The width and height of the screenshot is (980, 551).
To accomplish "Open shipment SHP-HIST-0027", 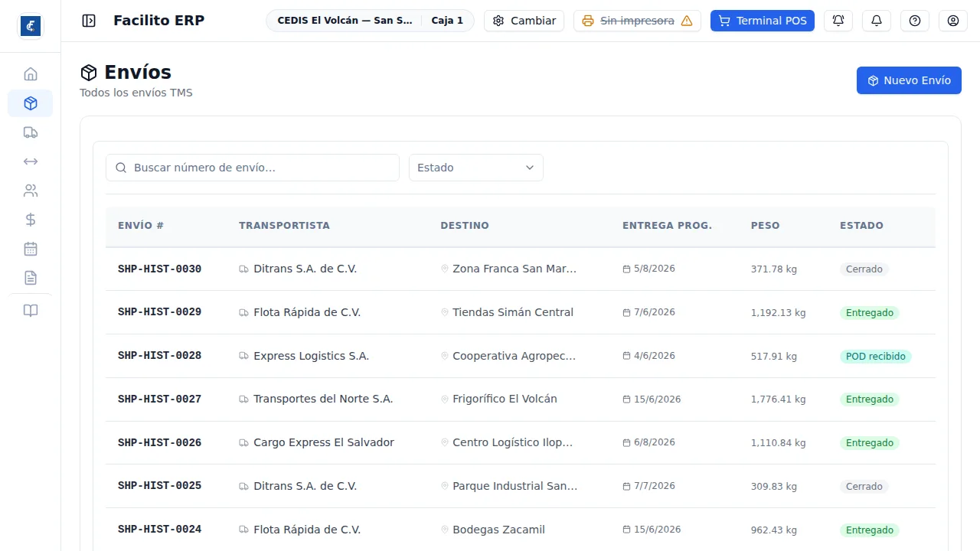I will coord(160,399).
